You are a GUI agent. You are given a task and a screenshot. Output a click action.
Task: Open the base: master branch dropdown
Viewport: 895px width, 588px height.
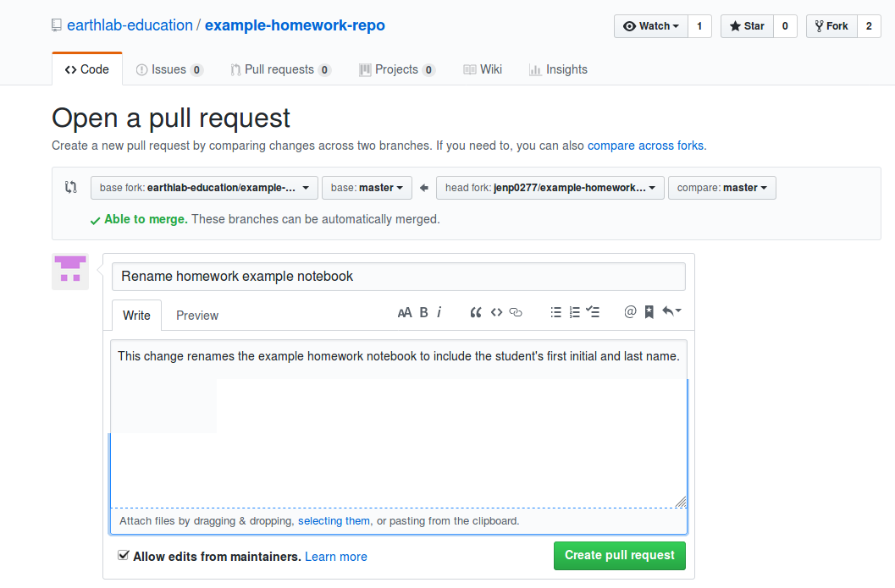point(367,188)
